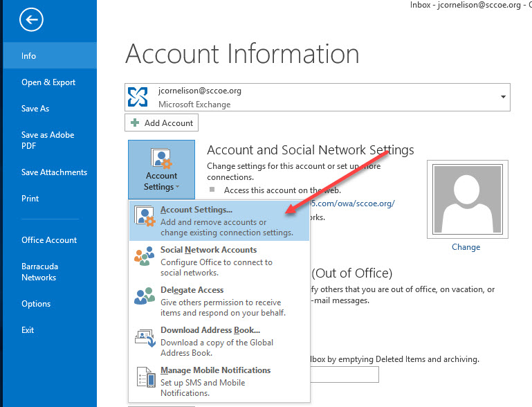Expand the Account Settings dropdown button

pyautogui.click(x=161, y=170)
